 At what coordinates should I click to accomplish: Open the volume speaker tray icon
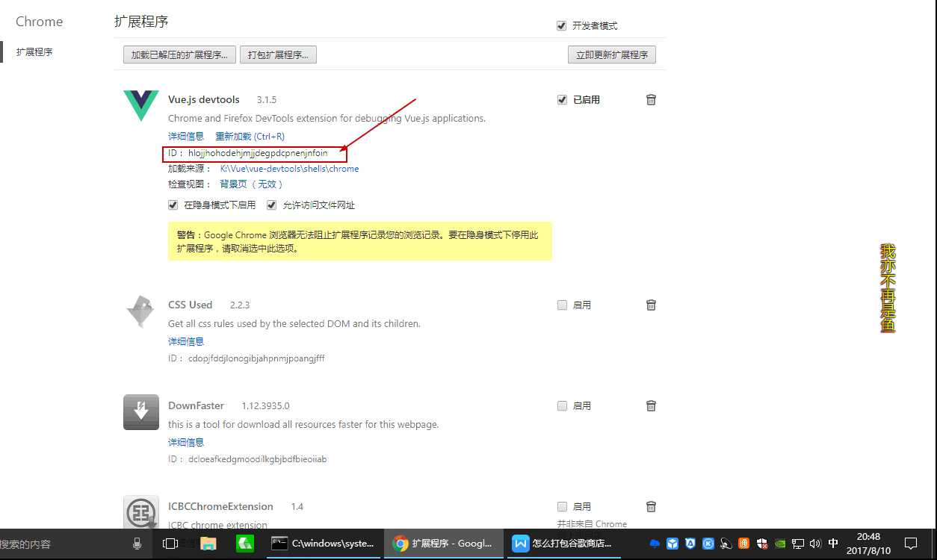coord(815,544)
